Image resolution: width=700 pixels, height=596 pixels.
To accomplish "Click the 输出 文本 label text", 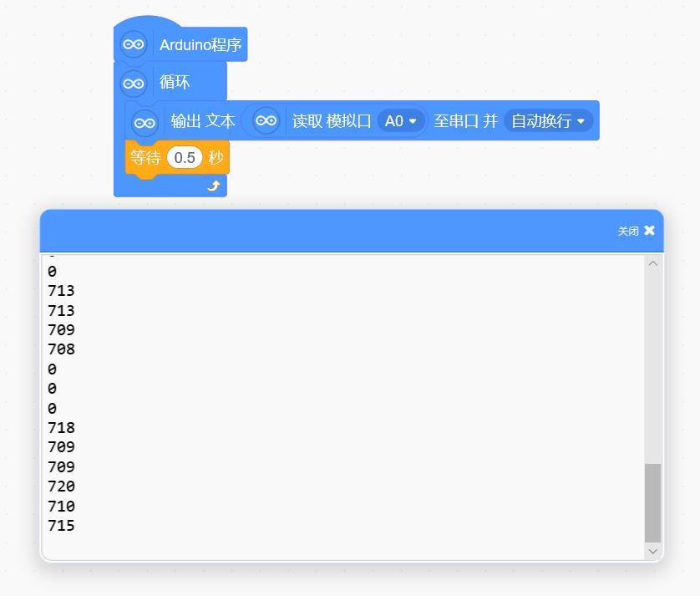I will tap(203, 121).
